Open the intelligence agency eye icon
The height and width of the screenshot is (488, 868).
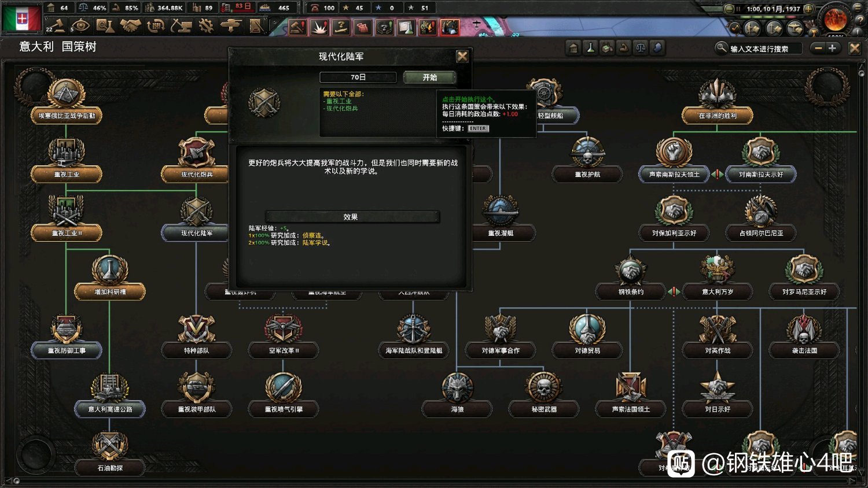(80, 25)
